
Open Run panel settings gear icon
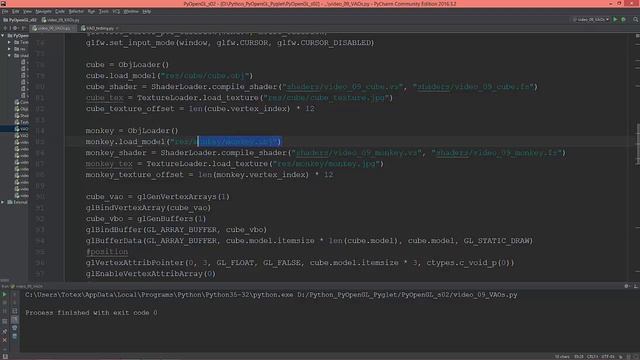tap(627, 286)
